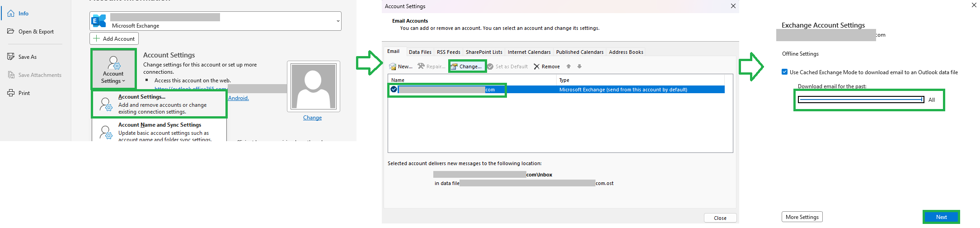This screenshot has width=980, height=228.
Task: Click the printer icon beside Print
Action: (x=11, y=93)
